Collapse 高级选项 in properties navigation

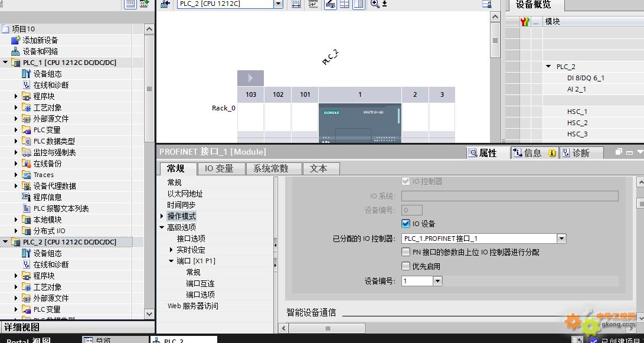pos(162,227)
